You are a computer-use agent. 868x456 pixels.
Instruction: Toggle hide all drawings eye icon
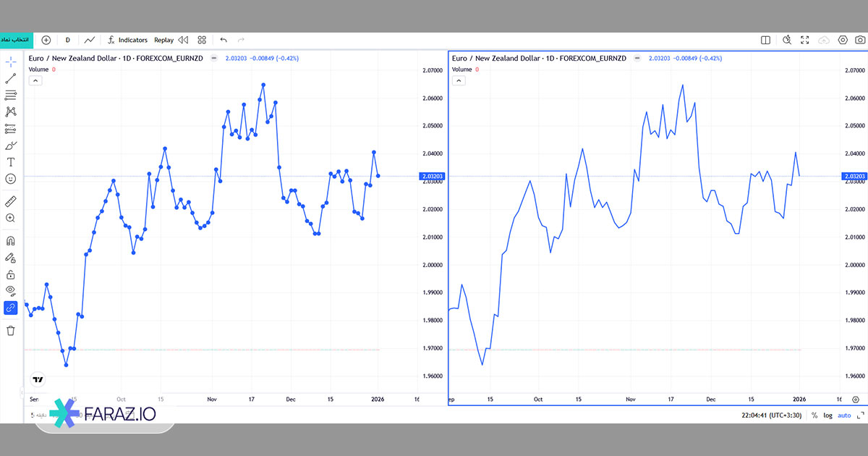11,290
